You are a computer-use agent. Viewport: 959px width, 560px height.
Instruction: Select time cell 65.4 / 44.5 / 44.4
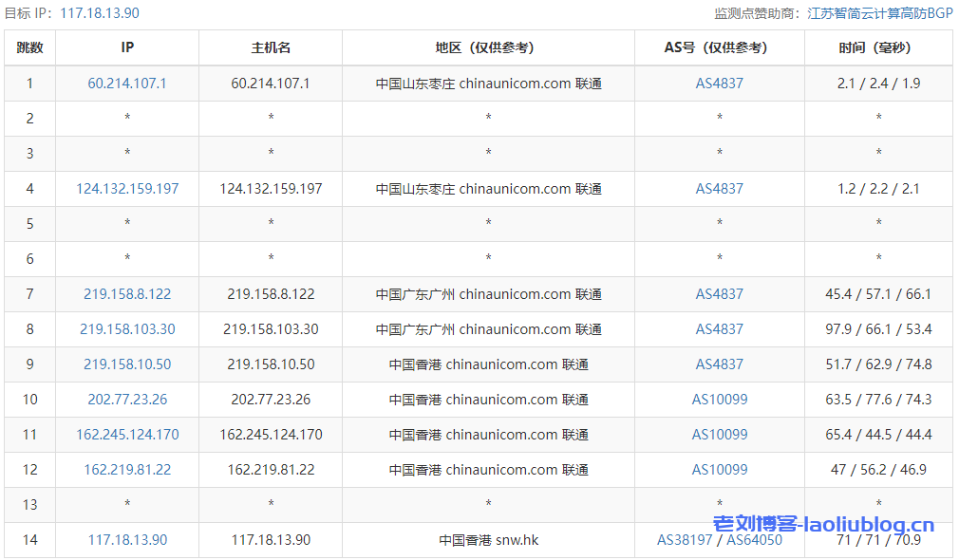[878, 435]
